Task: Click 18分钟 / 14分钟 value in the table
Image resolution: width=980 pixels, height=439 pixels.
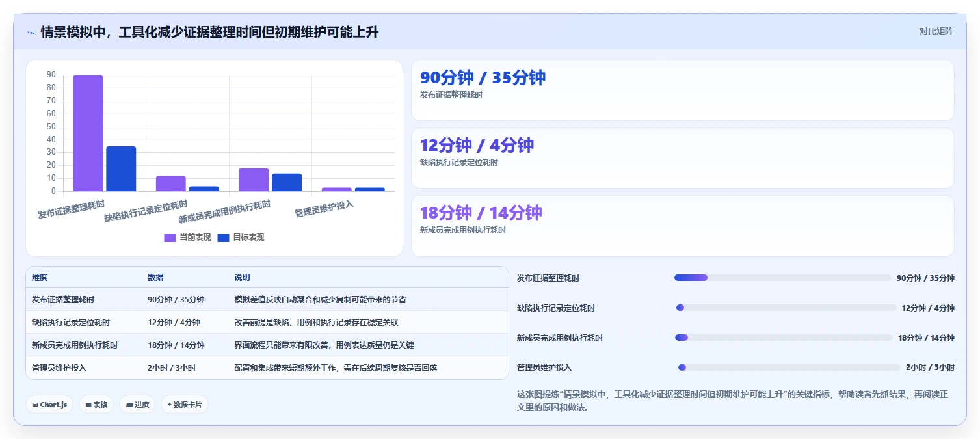Action: pyautogui.click(x=176, y=345)
